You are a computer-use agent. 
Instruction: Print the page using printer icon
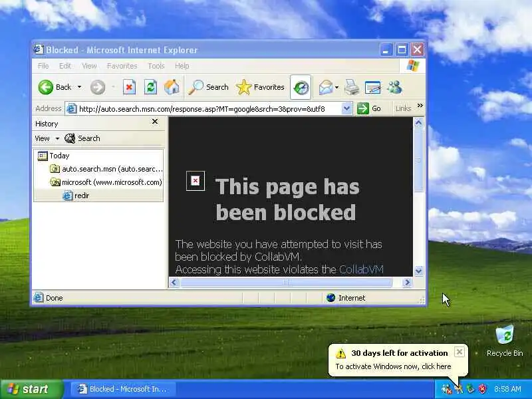coord(352,87)
